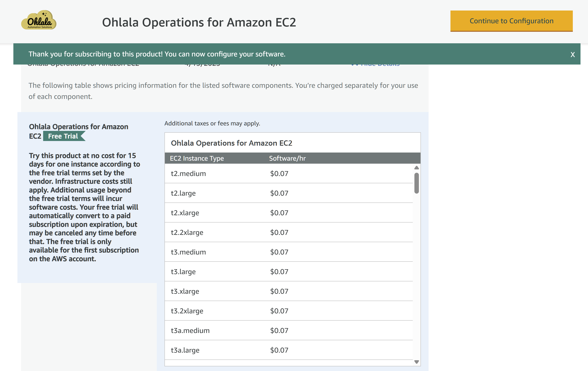Select the t2.medium instance row
The width and height of the screenshot is (588, 371).
click(289, 173)
